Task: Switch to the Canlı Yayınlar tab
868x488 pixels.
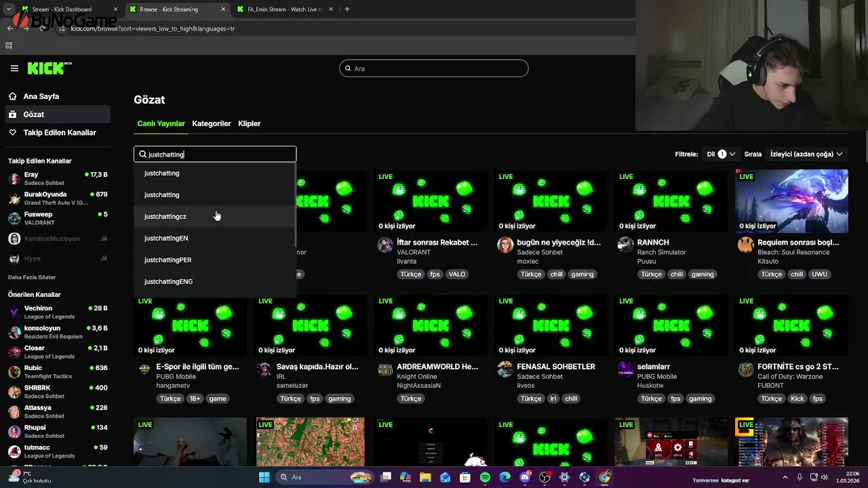Action: click(161, 123)
